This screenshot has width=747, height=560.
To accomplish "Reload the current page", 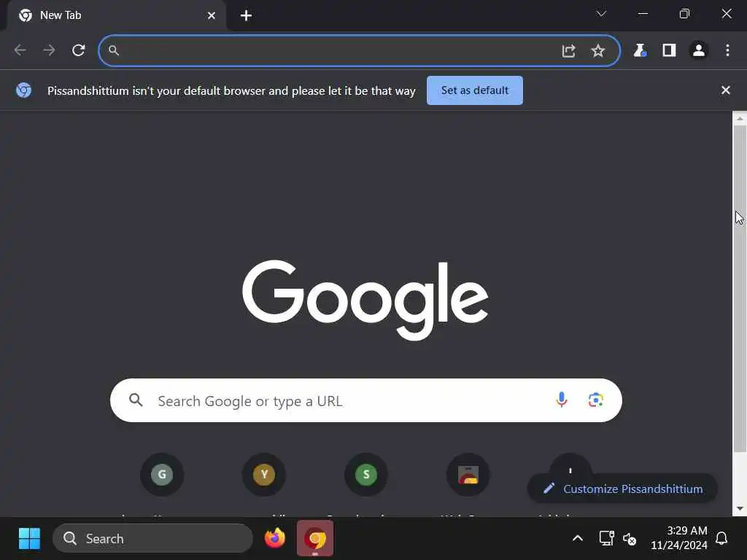I will (x=79, y=50).
